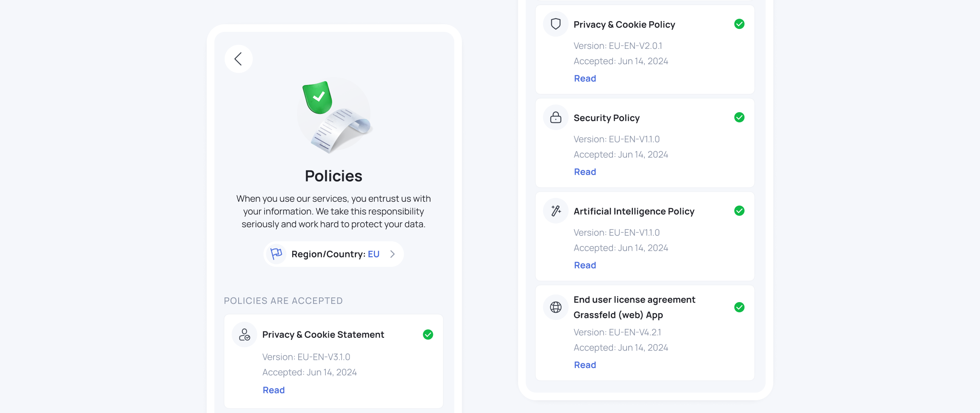Screen dimensions: 980x413
Task: Click the green check on End user license agreement
Action: pyautogui.click(x=739, y=307)
